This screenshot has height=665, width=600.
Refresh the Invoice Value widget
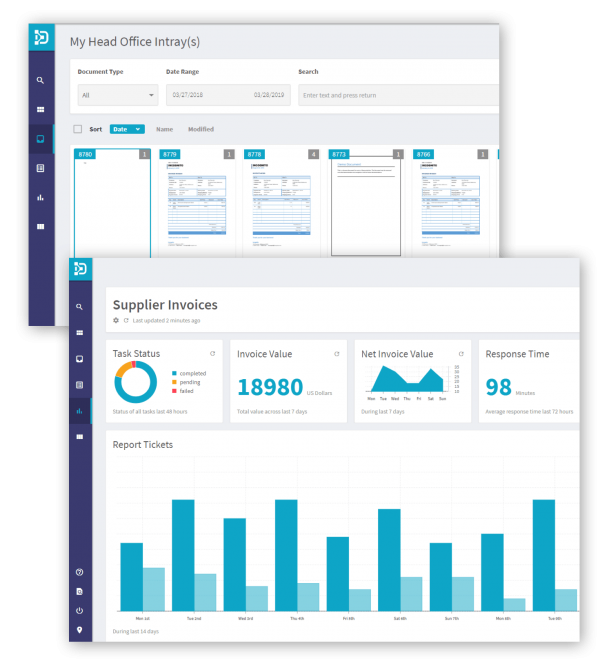[x=336, y=354]
